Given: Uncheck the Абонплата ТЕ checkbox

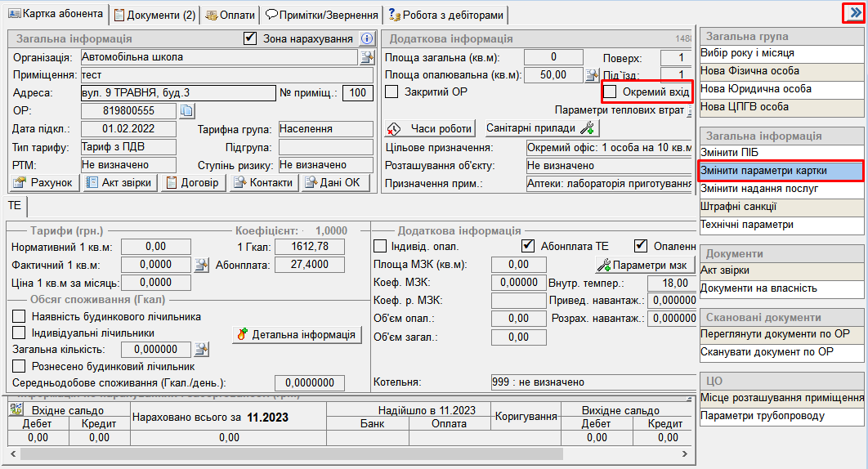Looking at the screenshot, I should tap(528, 246).
